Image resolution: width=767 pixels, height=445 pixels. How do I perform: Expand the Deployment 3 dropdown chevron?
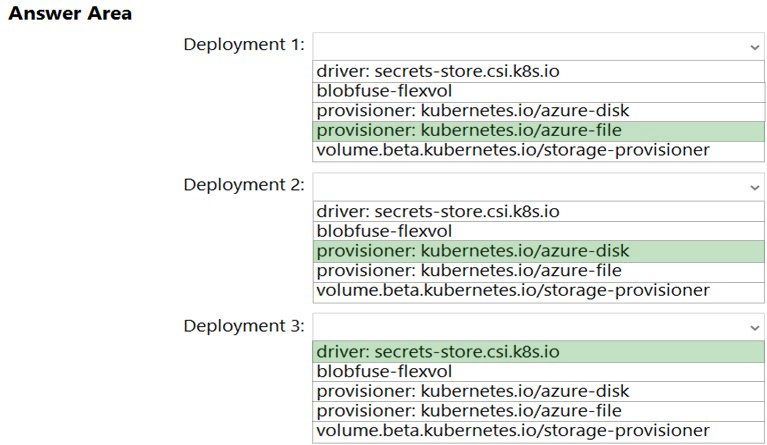click(x=754, y=328)
